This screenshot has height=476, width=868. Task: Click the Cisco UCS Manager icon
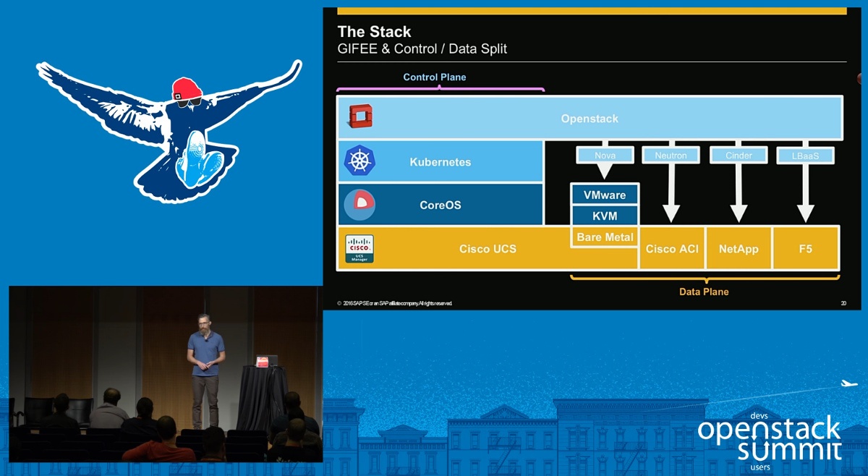(359, 249)
